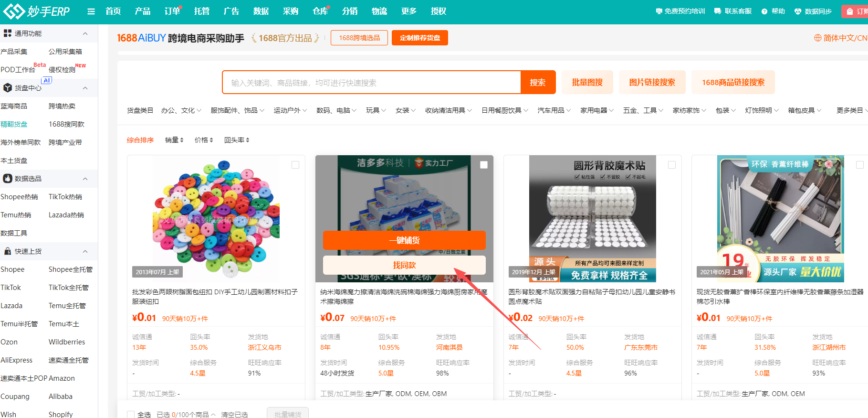Image resolution: width=868 pixels, height=418 pixels.
Task: Click the 批量铺货 button
Action: 288,414
